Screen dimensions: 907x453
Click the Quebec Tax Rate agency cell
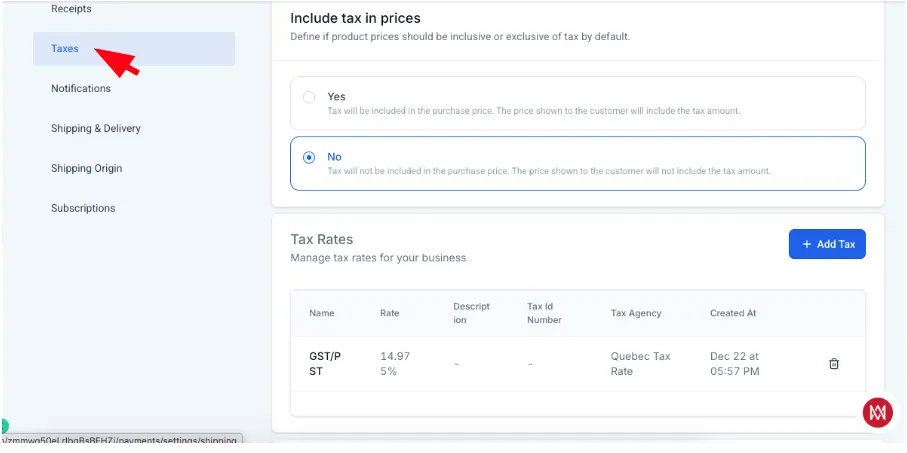[x=640, y=364]
